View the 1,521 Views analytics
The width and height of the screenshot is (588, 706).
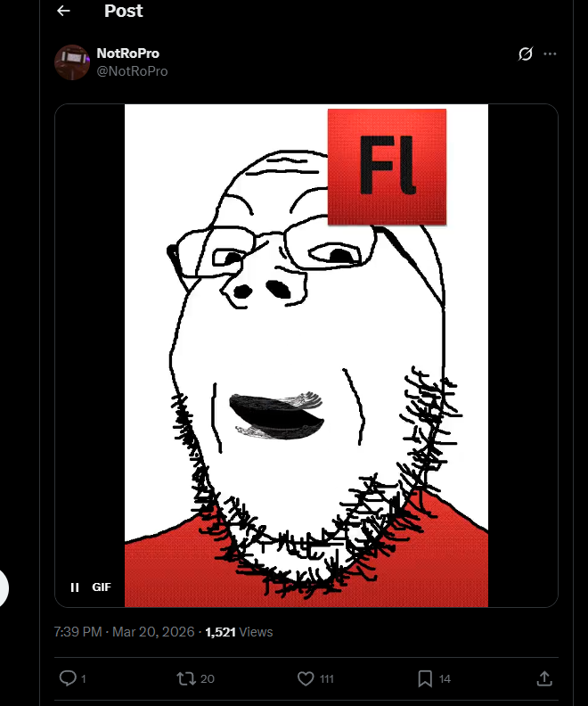[x=239, y=632]
